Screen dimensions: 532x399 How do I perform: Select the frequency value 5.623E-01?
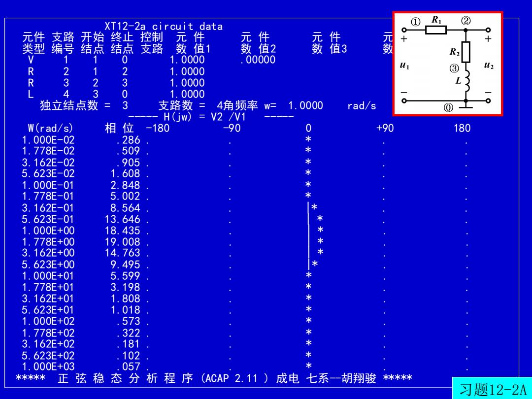48,219
